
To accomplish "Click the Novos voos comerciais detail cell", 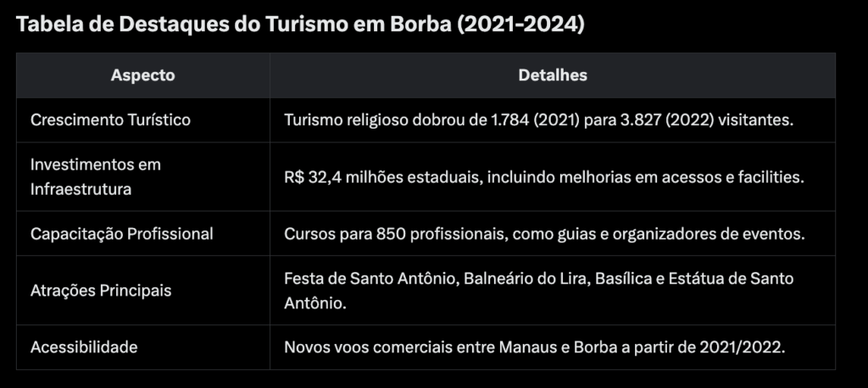I will coord(534,346).
